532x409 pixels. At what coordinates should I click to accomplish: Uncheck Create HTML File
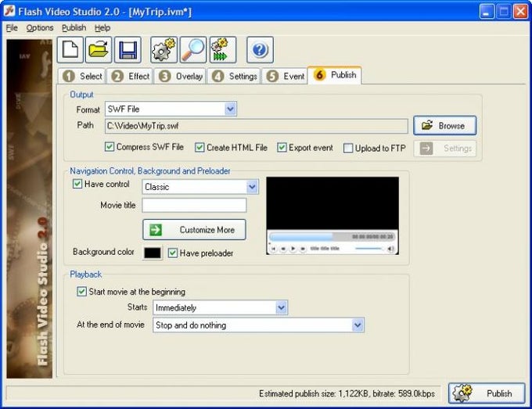tap(199, 147)
